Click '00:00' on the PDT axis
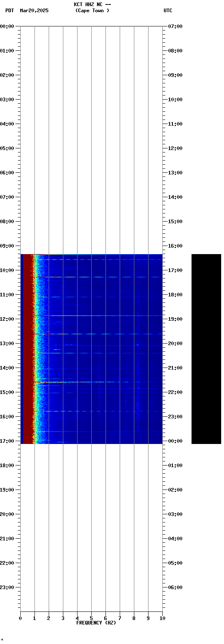This screenshot has width=224, height=644. click(x=7, y=26)
